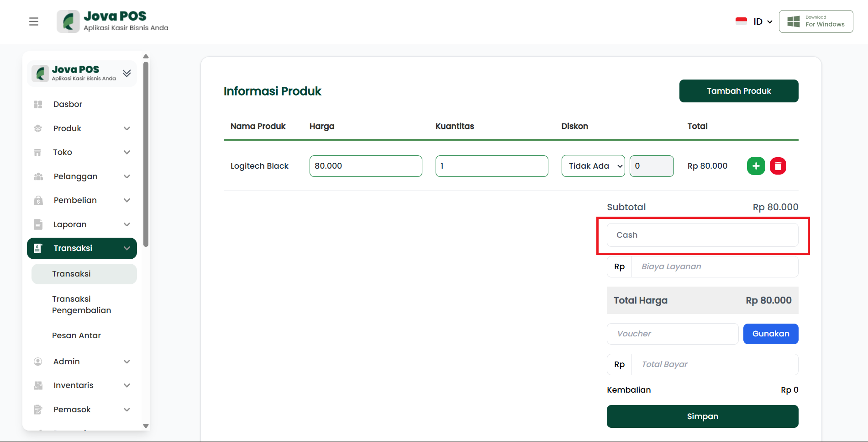Open the hamburger menu icon
This screenshot has width=868, height=442.
click(34, 21)
